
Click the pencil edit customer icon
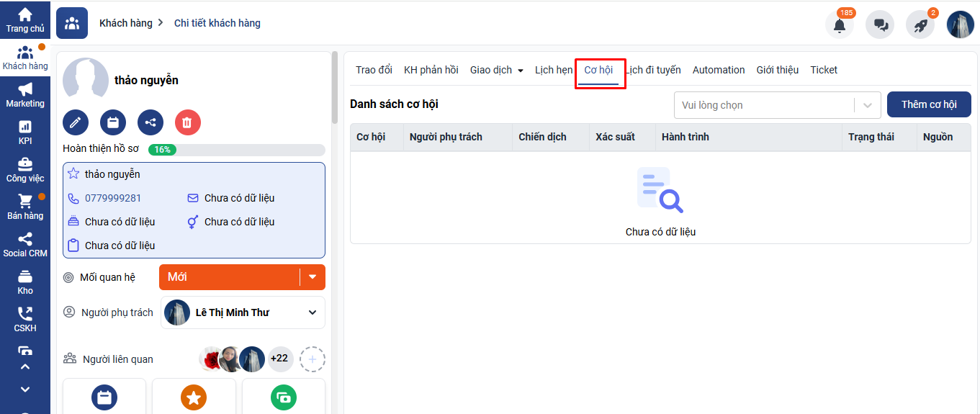[76, 122]
